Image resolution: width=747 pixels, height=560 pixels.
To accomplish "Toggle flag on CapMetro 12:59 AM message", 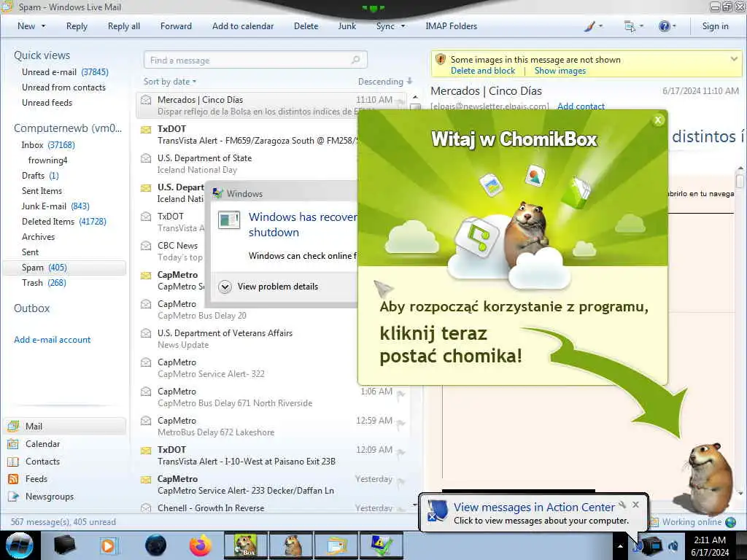I will [400, 423].
